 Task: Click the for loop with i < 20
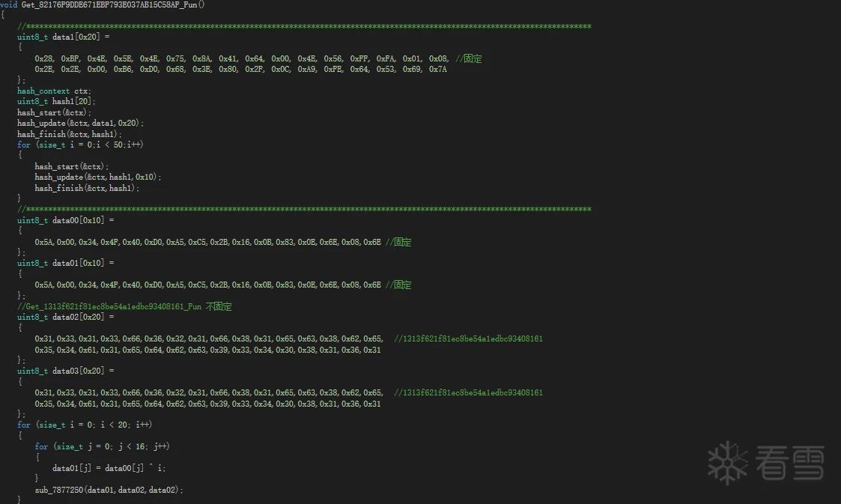(85, 425)
